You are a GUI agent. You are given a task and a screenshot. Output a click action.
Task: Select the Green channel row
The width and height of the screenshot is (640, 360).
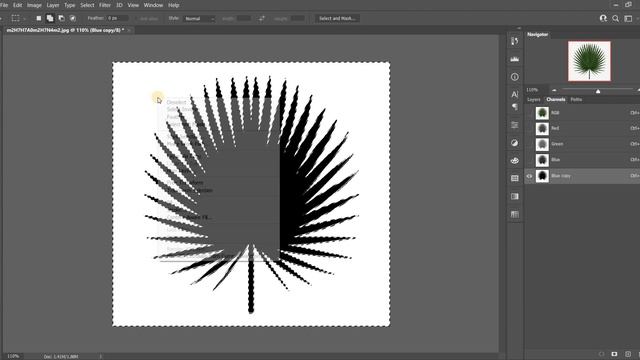(x=582, y=144)
